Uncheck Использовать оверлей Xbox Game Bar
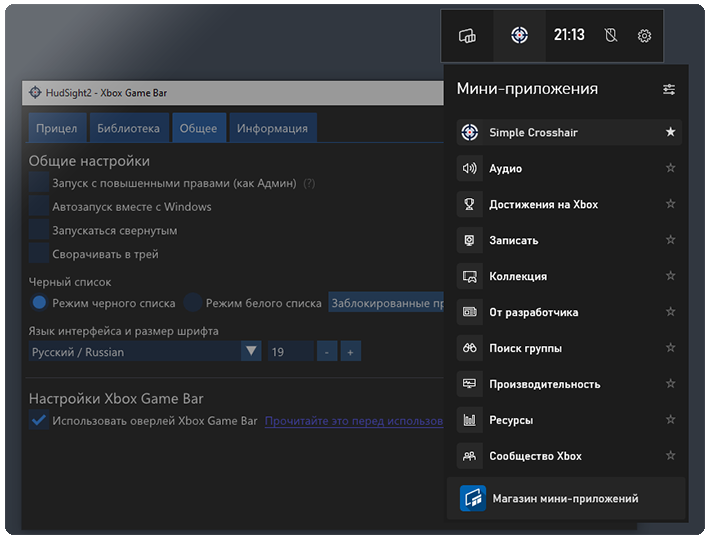The height and width of the screenshot is (540, 710). [39, 420]
